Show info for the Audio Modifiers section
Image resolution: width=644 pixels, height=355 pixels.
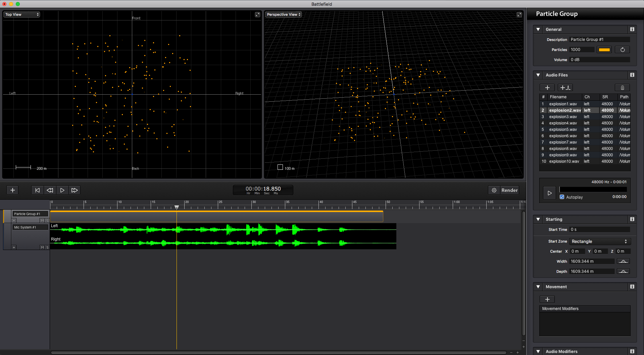632,352
